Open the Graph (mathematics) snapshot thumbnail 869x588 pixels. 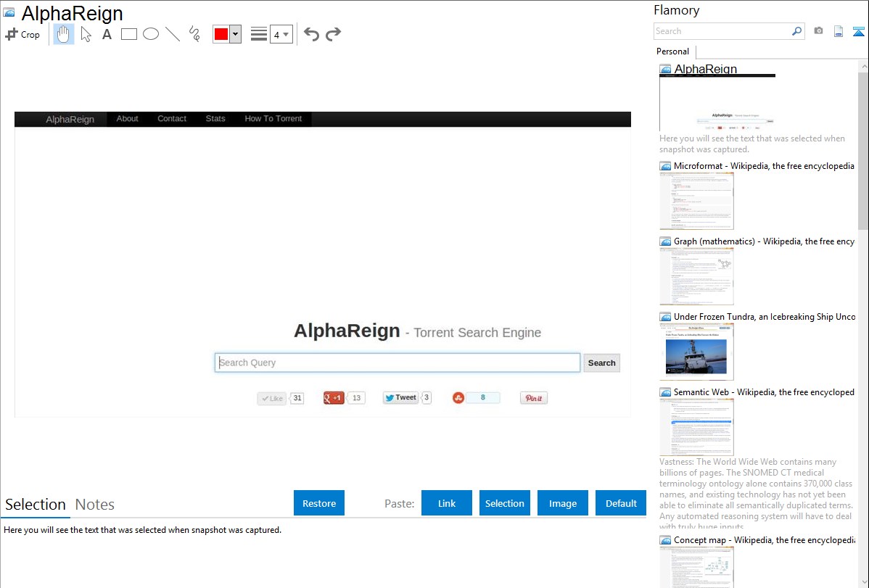point(696,276)
